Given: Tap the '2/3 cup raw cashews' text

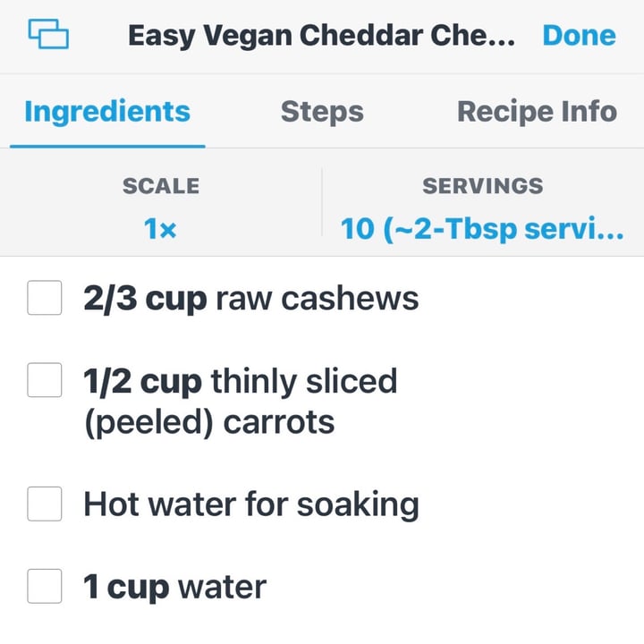Looking at the screenshot, I should [x=251, y=300].
